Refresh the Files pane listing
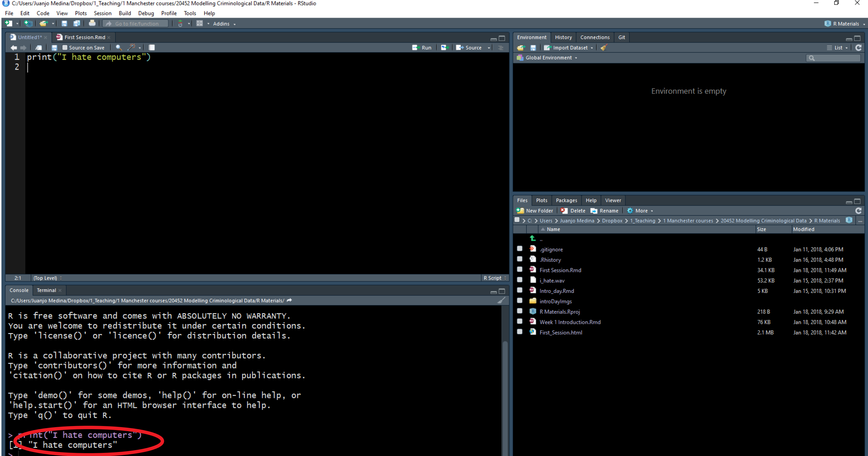This screenshot has width=868, height=456. [x=858, y=211]
